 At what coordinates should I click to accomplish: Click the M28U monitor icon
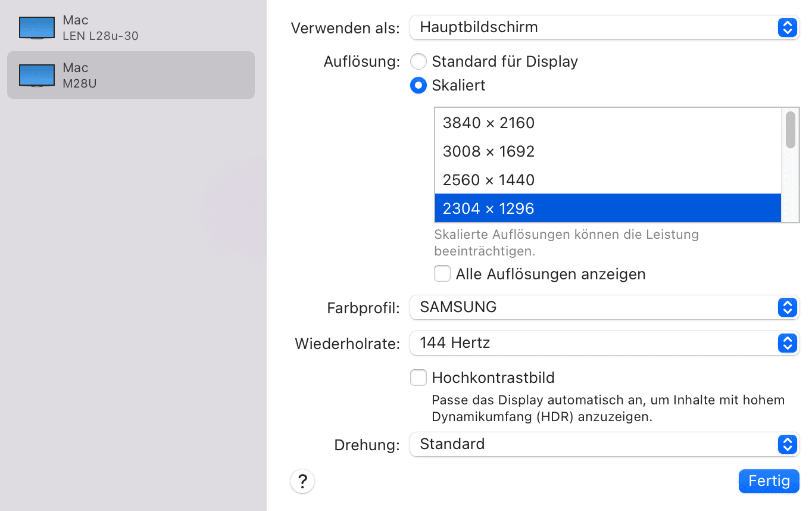[x=37, y=75]
